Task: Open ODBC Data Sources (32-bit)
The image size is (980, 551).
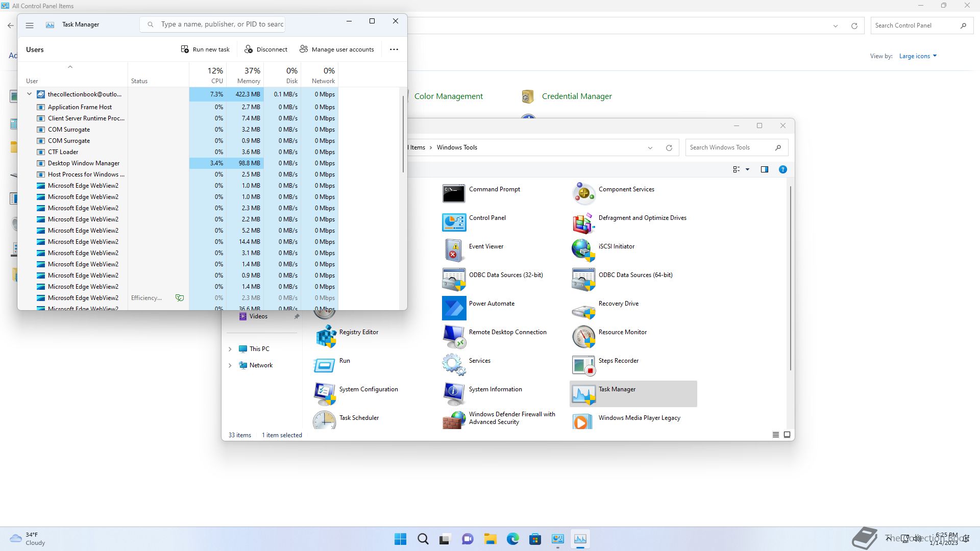Action: 454,279
